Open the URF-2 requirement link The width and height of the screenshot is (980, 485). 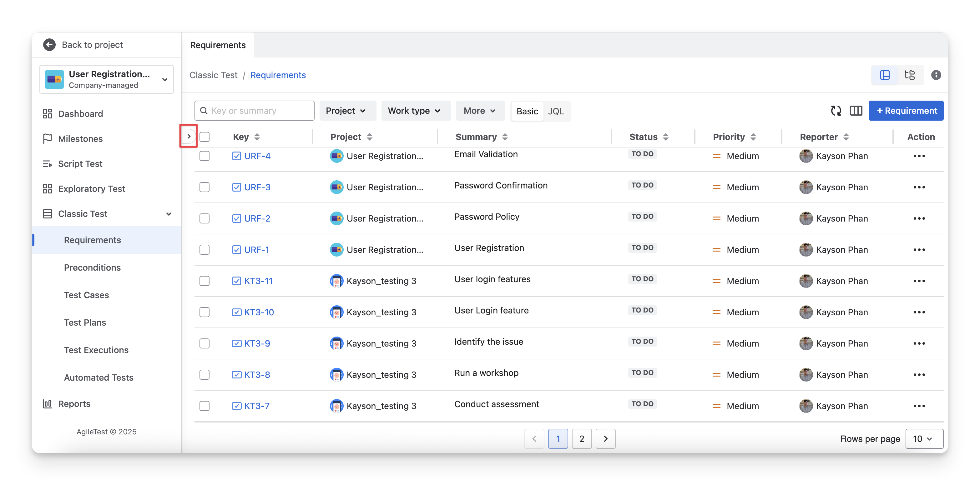[x=257, y=218]
